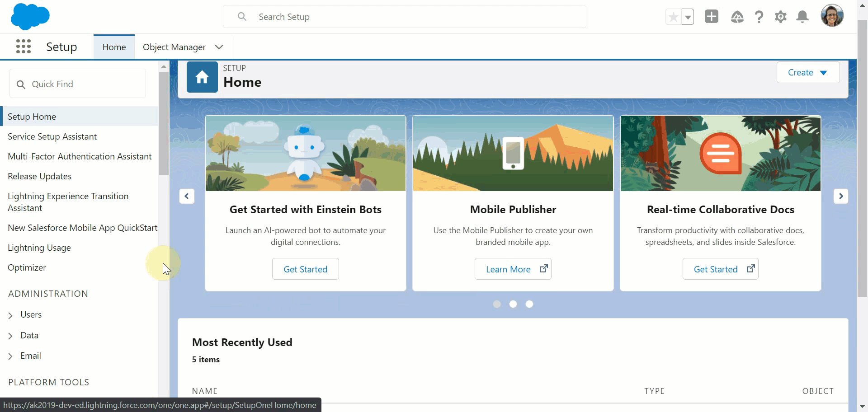Open the Notifications bell

[802, 17]
